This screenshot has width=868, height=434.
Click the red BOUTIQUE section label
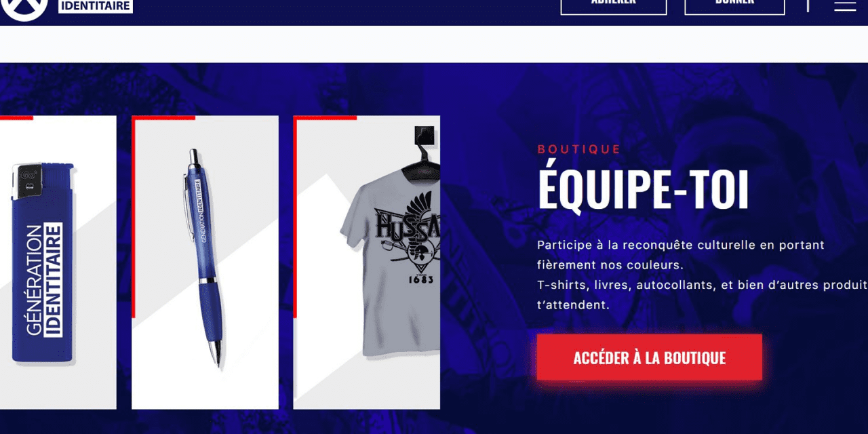pyautogui.click(x=579, y=149)
